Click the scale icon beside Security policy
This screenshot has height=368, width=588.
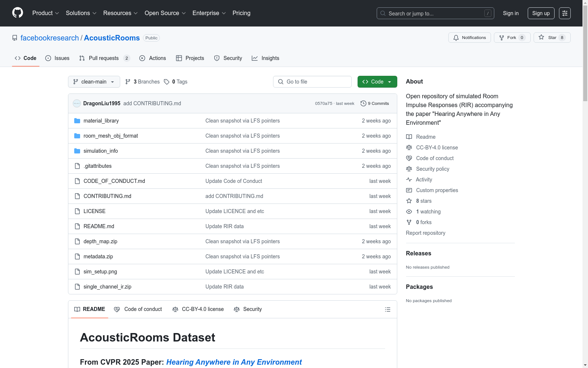coord(409,169)
